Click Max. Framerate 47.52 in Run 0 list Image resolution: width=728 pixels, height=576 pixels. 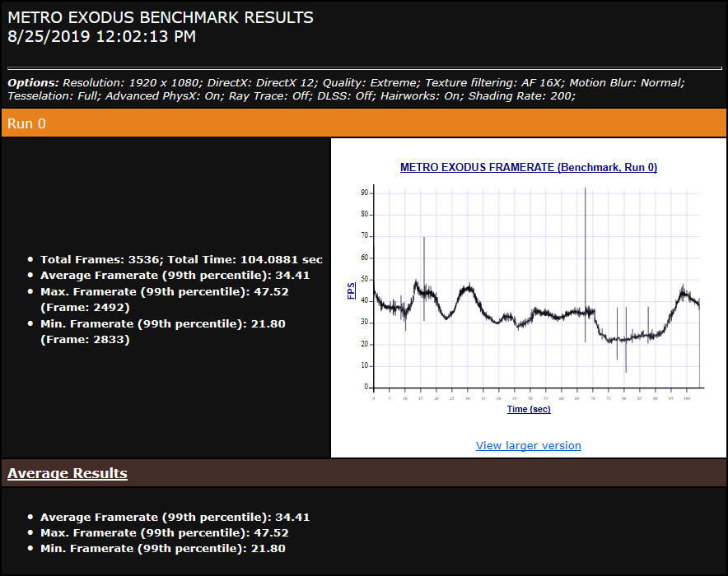pyautogui.click(x=165, y=292)
